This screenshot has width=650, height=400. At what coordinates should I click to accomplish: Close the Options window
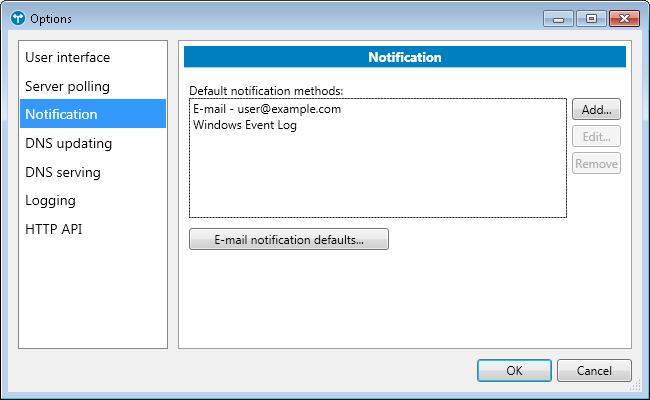624,18
